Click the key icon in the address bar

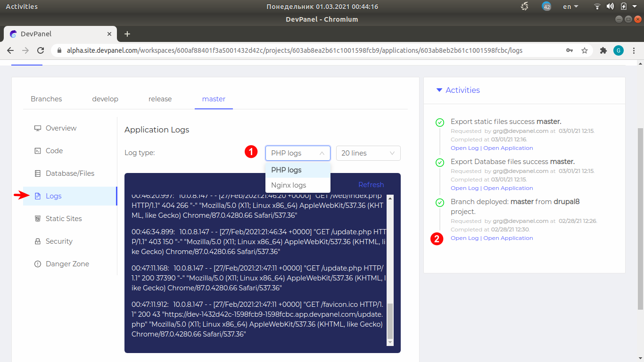(x=570, y=50)
